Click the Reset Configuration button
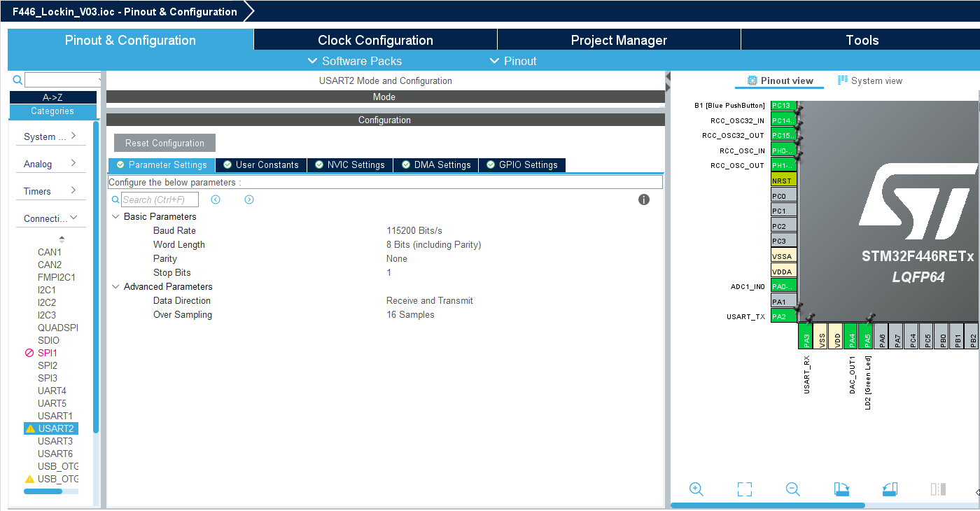Image resolution: width=980 pixels, height=511 pixels. click(164, 143)
